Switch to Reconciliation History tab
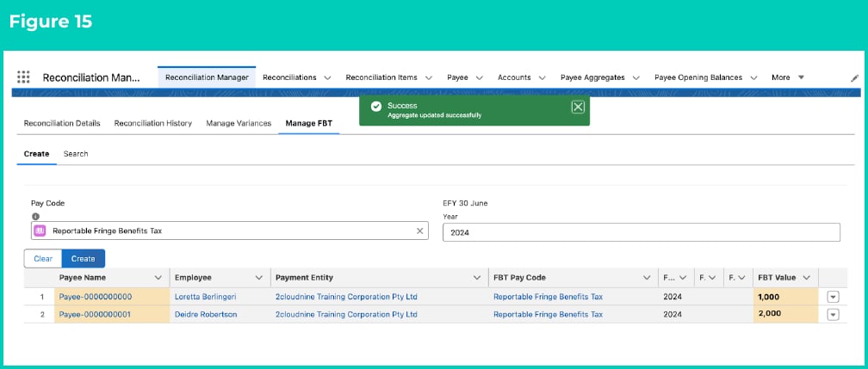The image size is (868, 369). pyautogui.click(x=152, y=123)
